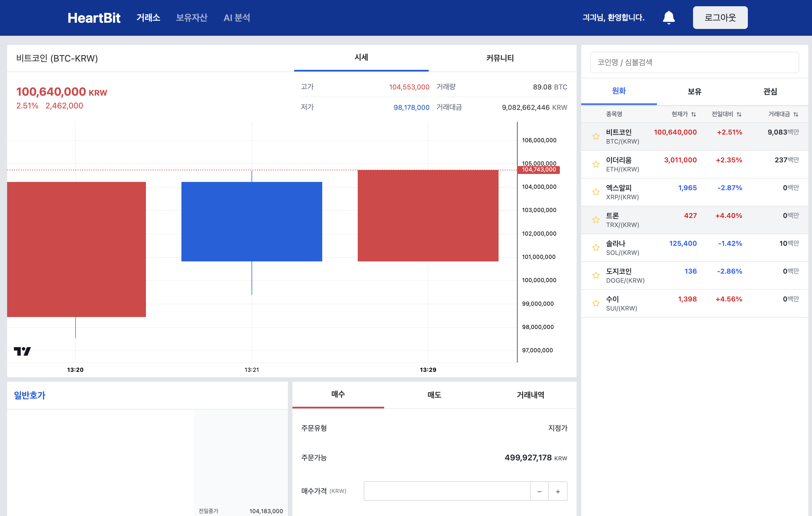Toggle favorite star for 이더리움
This screenshot has width=812, height=516.
coord(595,164)
